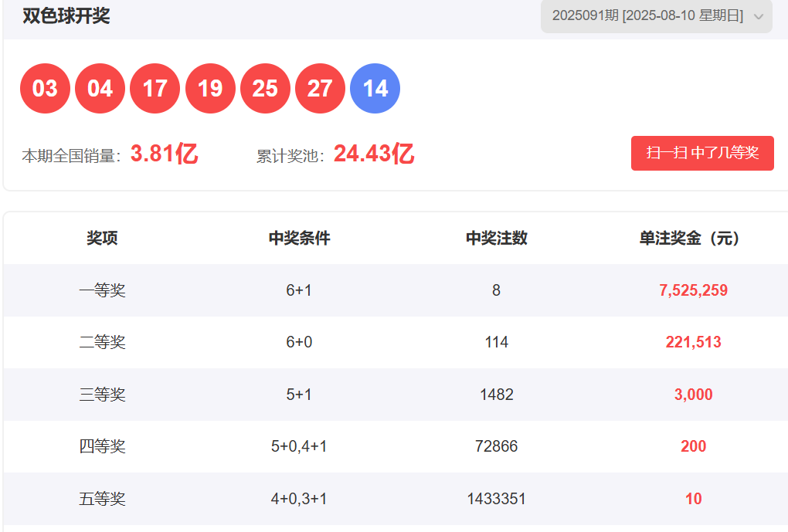Screen dimensions: 788x532
Task: Click red ball number 04
Action: pyautogui.click(x=100, y=89)
